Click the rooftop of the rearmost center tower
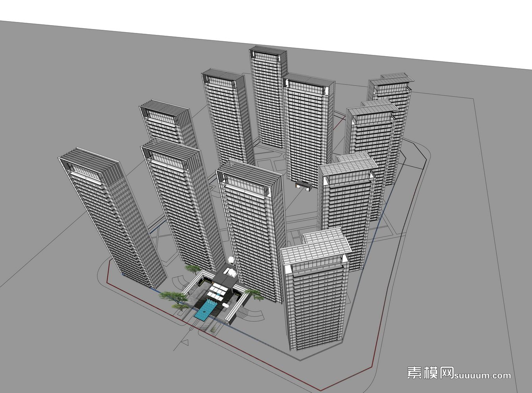This screenshot has width=532, height=393. [269, 52]
